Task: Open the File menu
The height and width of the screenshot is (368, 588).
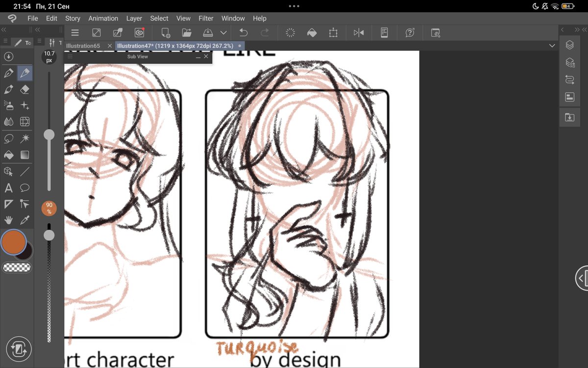Action: [x=33, y=18]
